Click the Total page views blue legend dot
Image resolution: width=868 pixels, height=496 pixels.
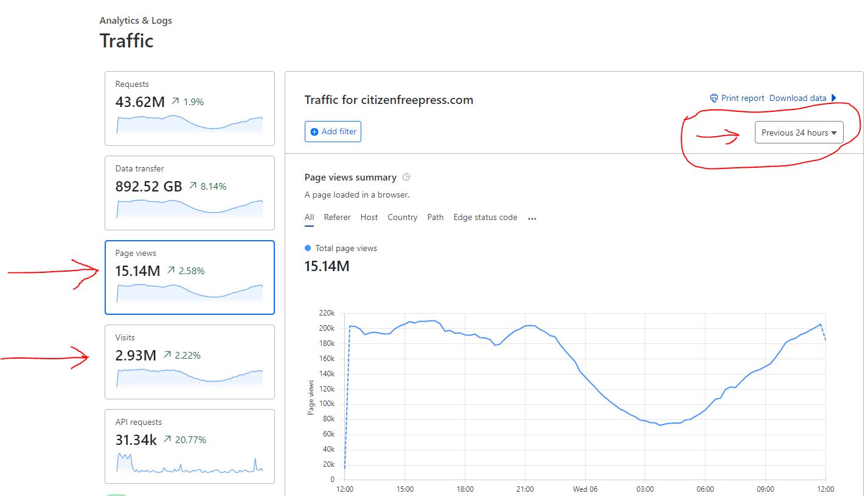click(308, 248)
